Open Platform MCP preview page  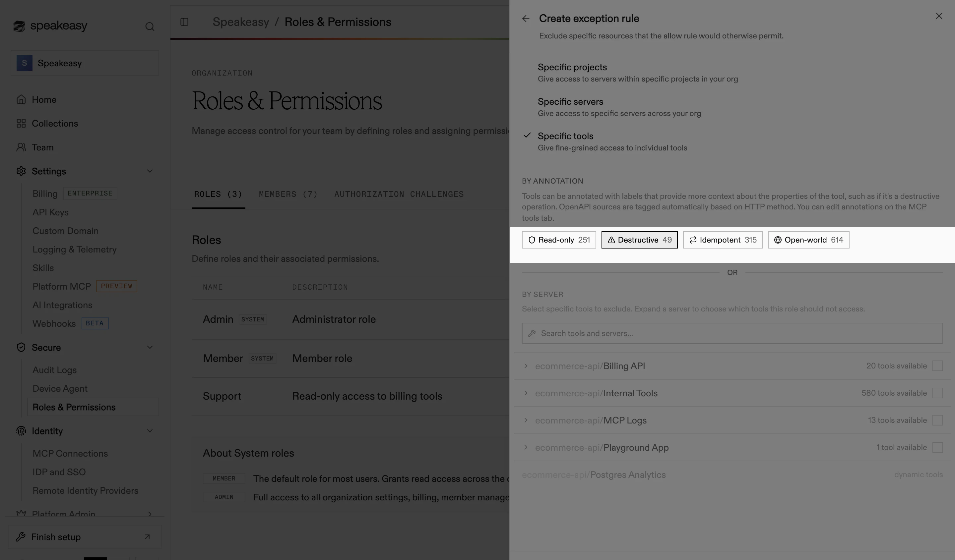(x=62, y=286)
